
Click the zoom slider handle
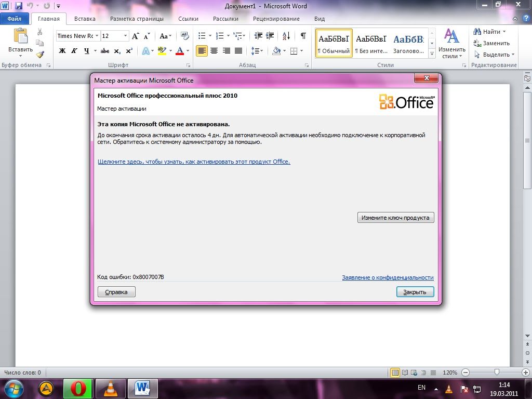(x=497, y=373)
